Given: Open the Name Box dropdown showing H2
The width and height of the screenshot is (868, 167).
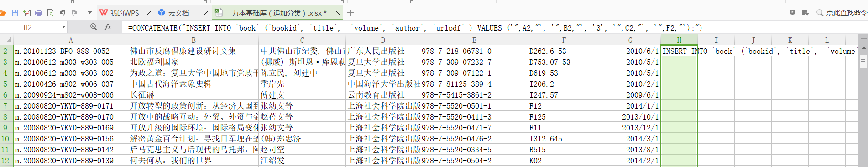Looking at the screenshot, I should [64, 28].
